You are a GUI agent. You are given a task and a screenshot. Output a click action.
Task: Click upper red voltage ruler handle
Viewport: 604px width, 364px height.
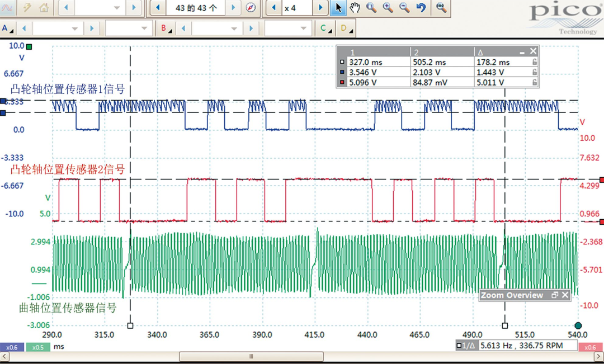(x=602, y=180)
